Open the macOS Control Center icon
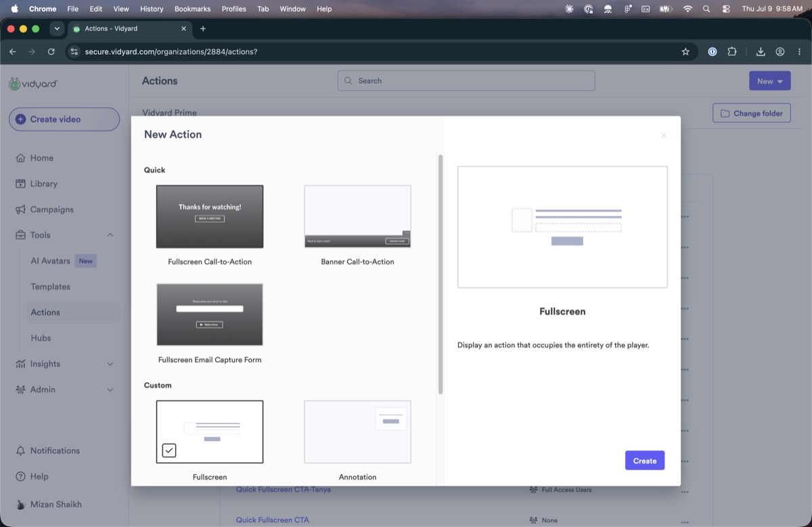Viewport: 812px width, 527px height. pos(726,9)
